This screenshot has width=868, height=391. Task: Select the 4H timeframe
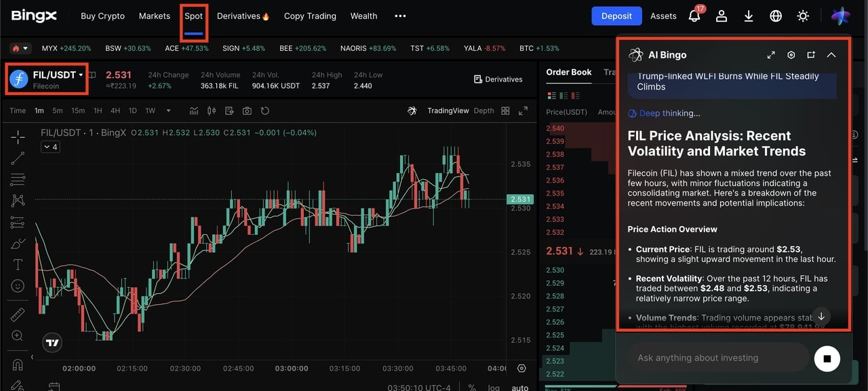click(x=115, y=111)
